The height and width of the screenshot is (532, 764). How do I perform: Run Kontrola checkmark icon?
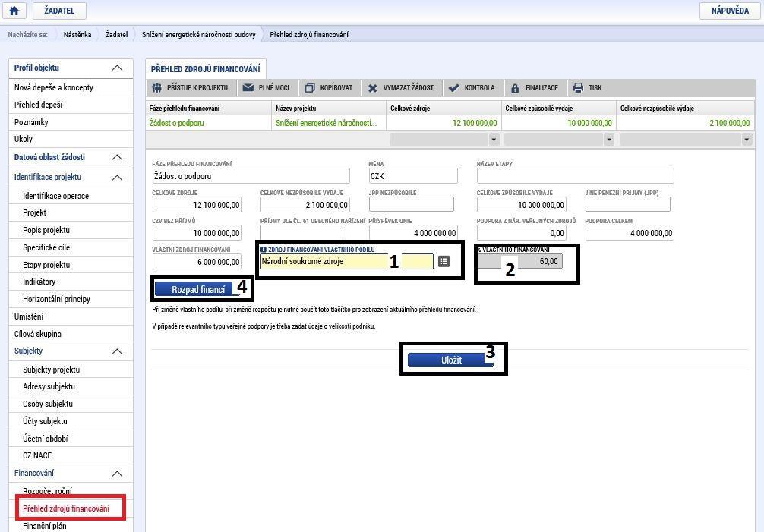(453, 87)
